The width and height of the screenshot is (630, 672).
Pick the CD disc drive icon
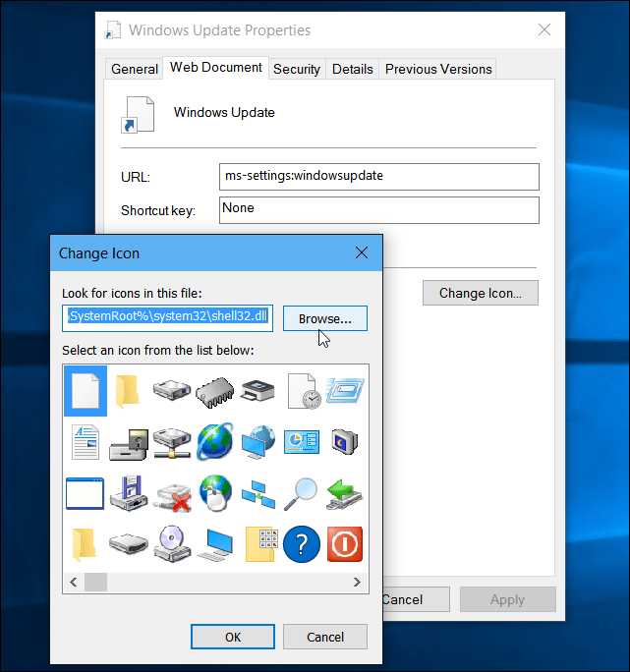(172, 543)
